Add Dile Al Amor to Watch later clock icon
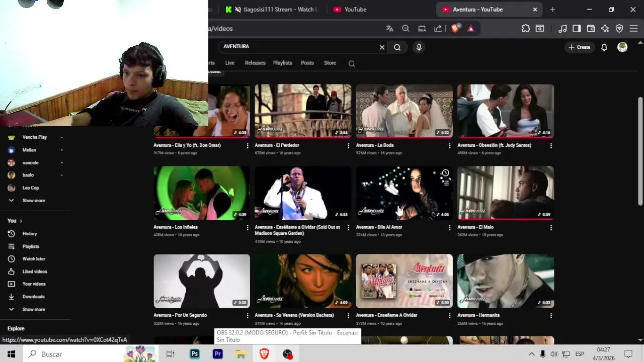 [445, 173]
